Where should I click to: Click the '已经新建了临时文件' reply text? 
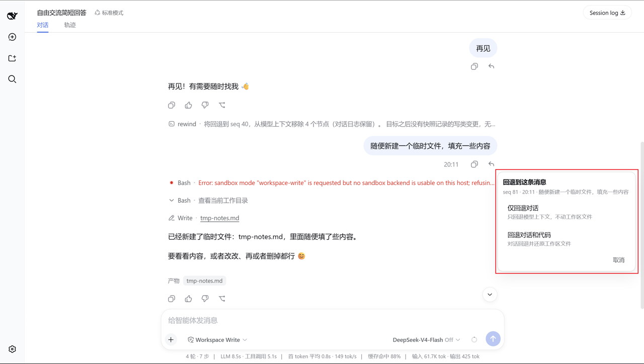[x=264, y=237]
